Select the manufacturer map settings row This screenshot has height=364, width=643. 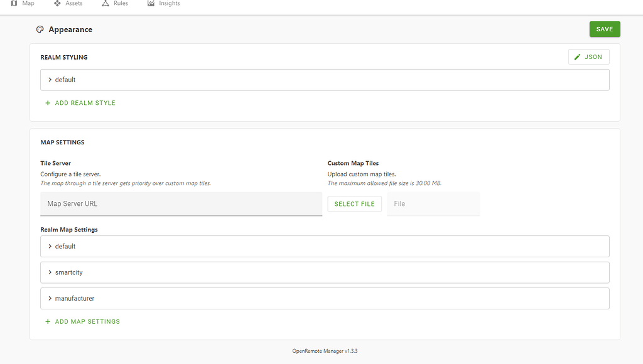[325, 298]
